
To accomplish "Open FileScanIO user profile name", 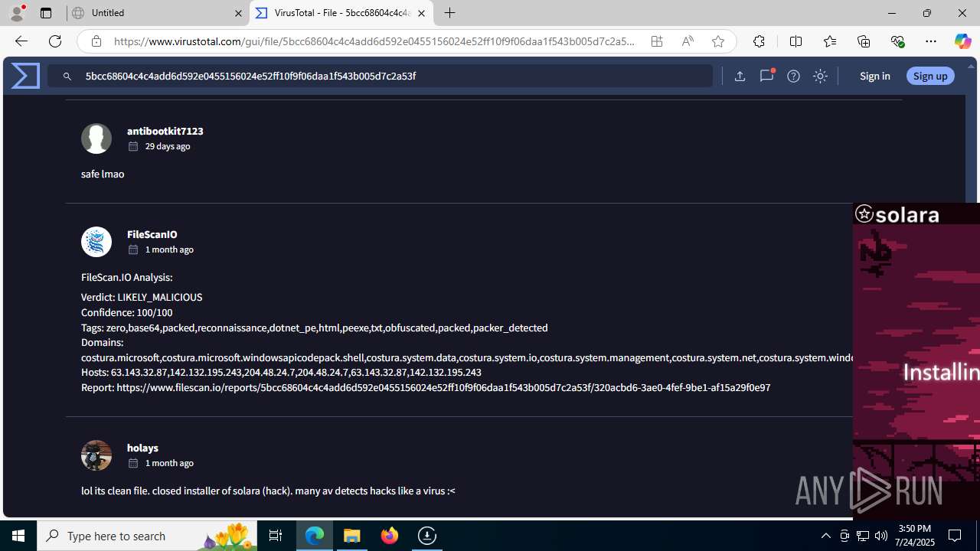I will [152, 234].
